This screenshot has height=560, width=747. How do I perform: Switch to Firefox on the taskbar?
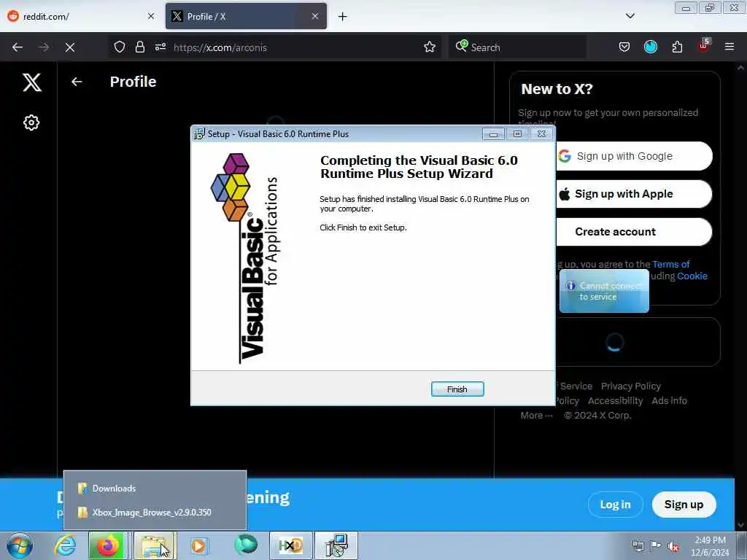(x=108, y=545)
